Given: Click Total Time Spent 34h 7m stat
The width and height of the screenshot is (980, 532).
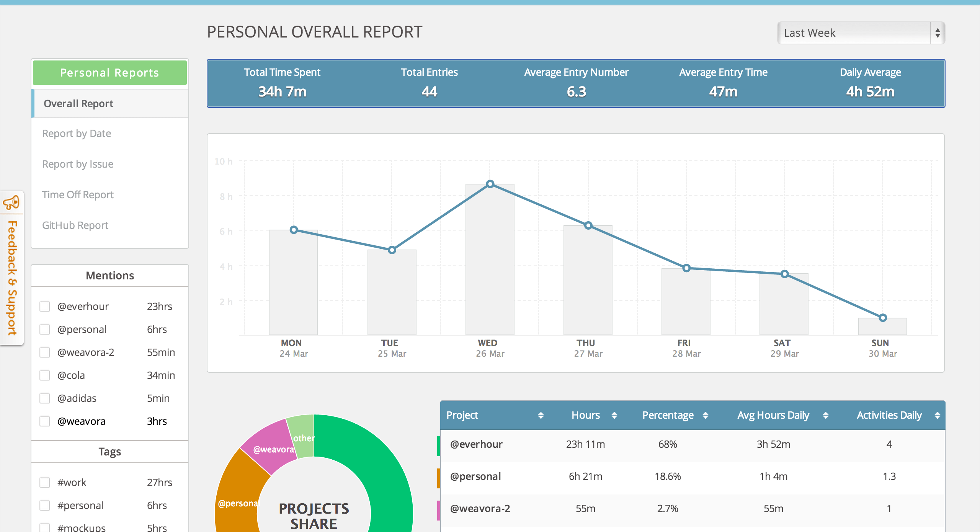Looking at the screenshot, I should click(282, 83).
